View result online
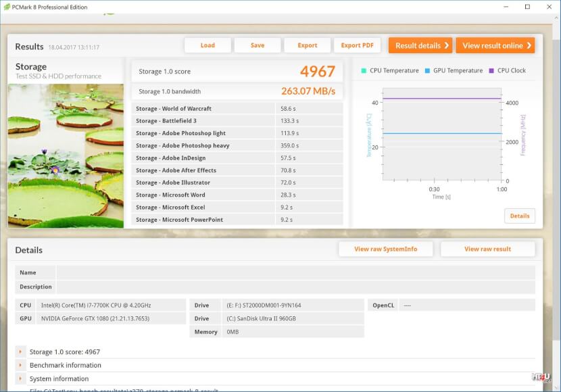Viewport: 561px width, 392px height. click(495, 45)
